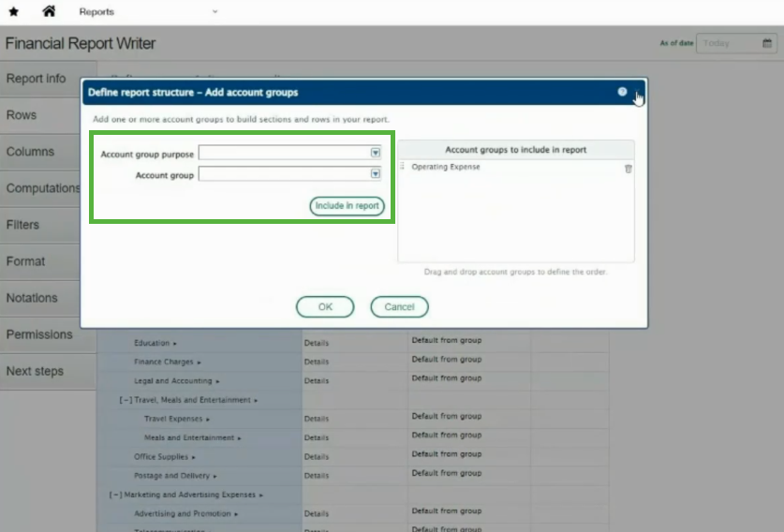Expand the Office Supplies row arrow
Image resolution: width=784 pixels, height=532 pixels.
click(x=193, y=457)
